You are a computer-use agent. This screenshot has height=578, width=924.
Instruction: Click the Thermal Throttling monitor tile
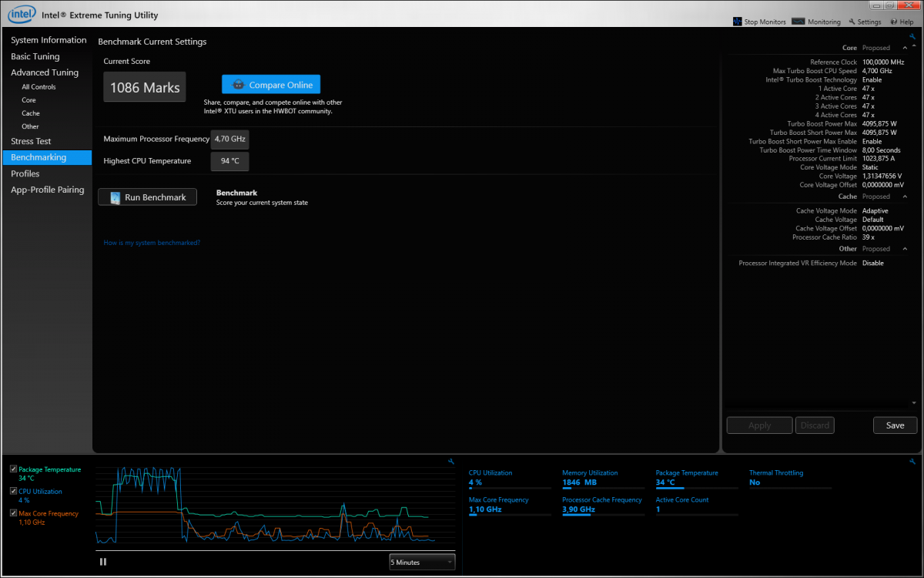790,479
